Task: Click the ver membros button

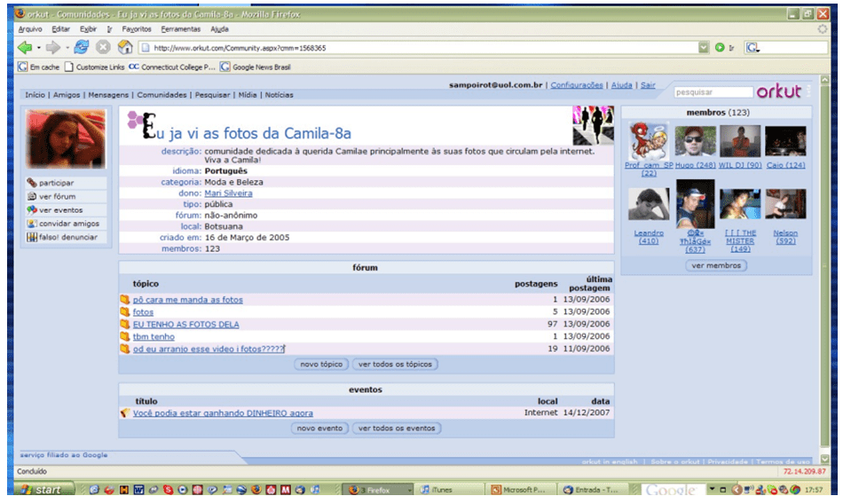Action: coord(716,266)
